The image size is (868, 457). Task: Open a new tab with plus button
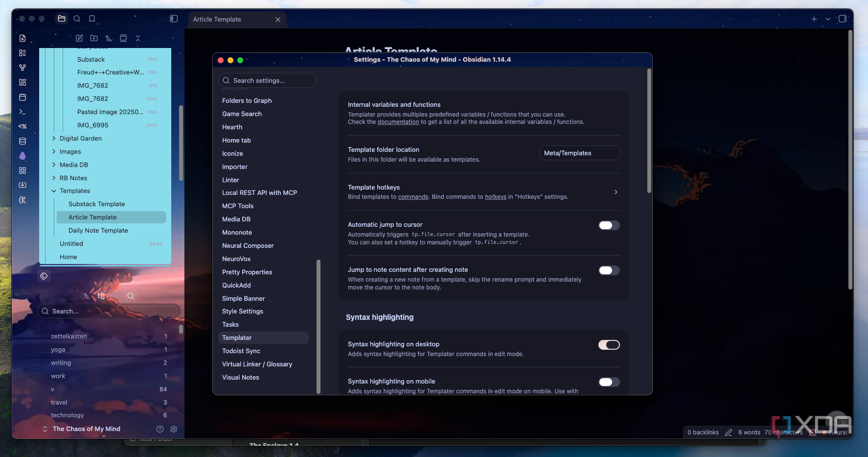[x=814, y=19]
